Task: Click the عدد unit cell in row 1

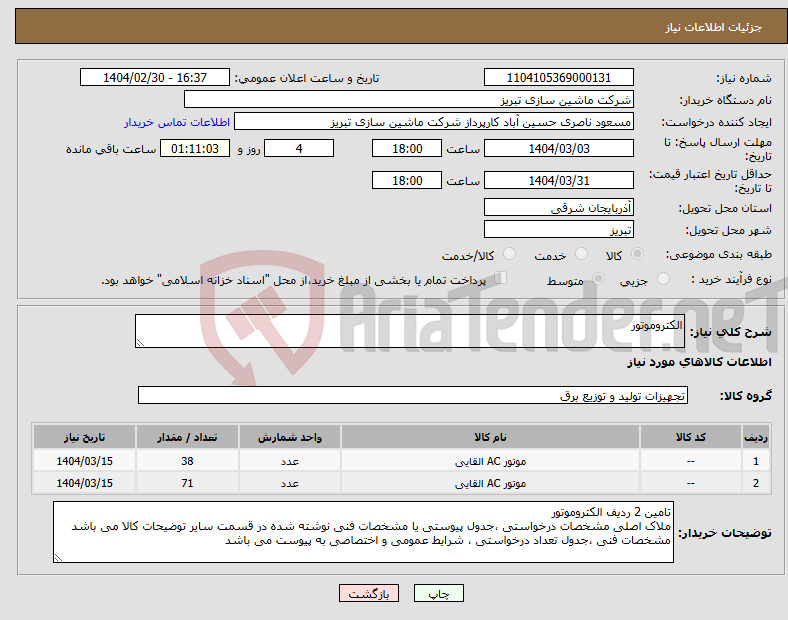Action: point(290,461)
